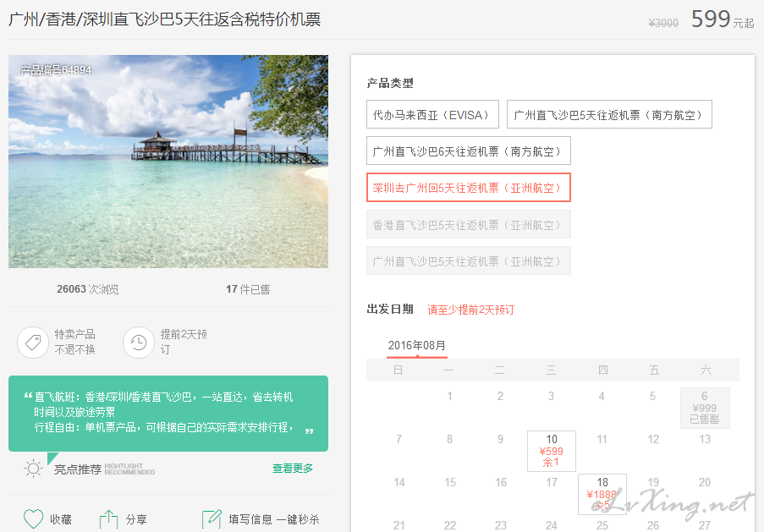Select 深圳去广州回5天往返机票 (亚洲航空) option
Image resolution: width=764 pixels, height=532 pixels.
[468, 188]
